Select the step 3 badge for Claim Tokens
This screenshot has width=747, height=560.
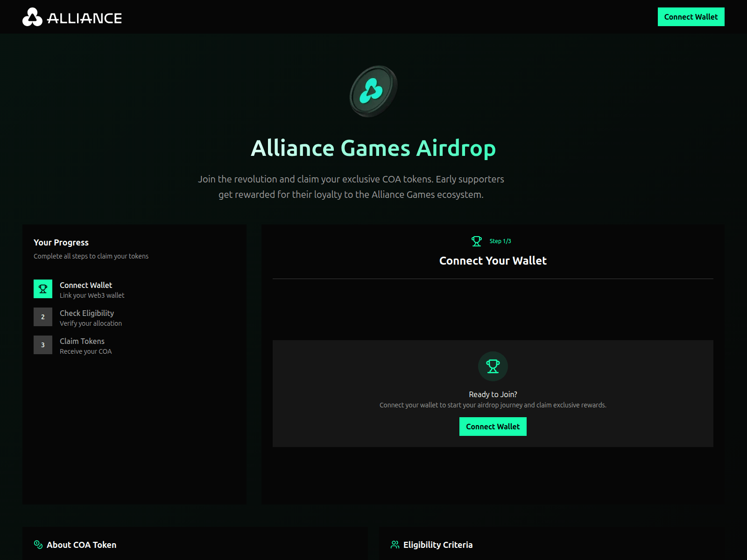[x=42, y=344]
